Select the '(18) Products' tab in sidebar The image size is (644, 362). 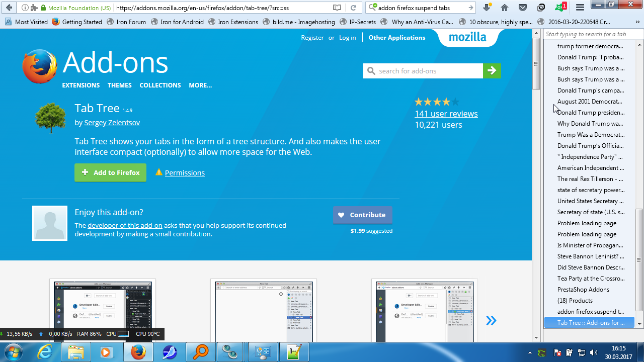(x=589, y=301)
